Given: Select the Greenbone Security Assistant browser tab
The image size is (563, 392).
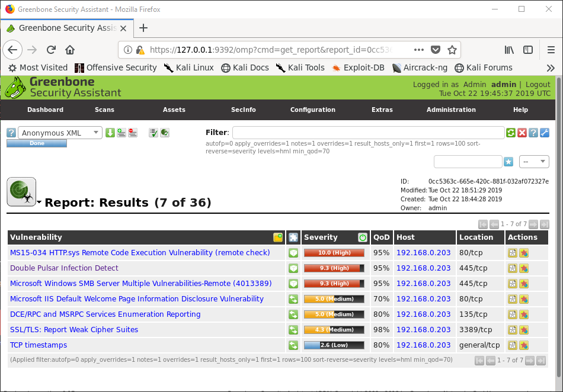Looking at the screenshot, I should (68, 28).
